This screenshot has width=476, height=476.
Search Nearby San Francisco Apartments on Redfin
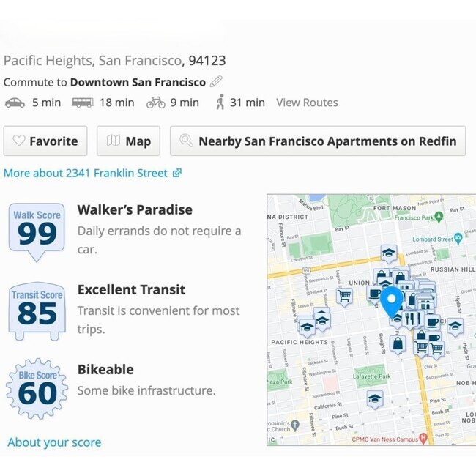(x=318, y=141)
